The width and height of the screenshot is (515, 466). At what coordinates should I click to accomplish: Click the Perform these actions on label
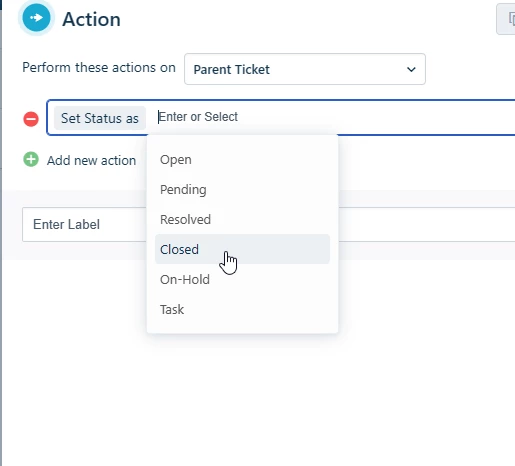(99, 68)
